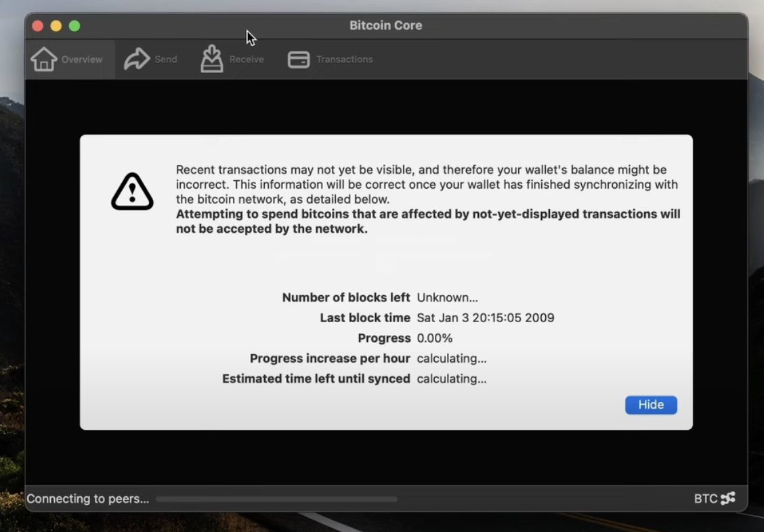Click the Bitcoin Core title bar
Viewport: 764px width, 532px height.
[x=386, y=25]
